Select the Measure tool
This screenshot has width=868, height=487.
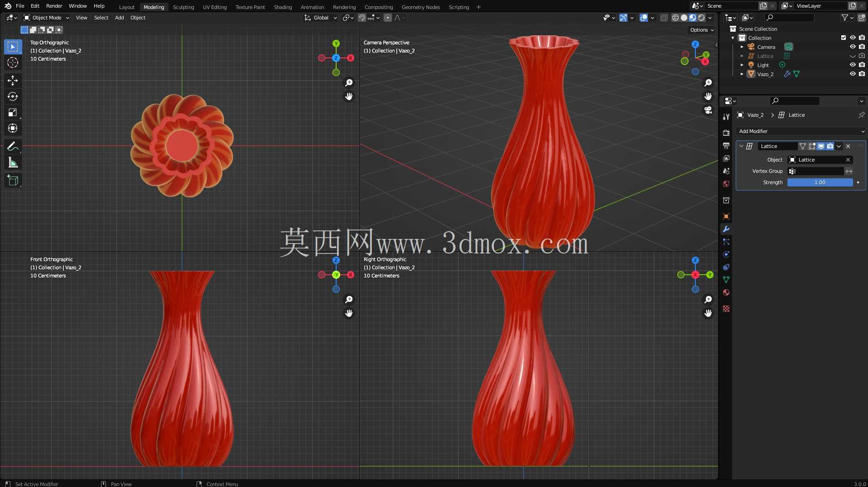[x=13, y=162]
